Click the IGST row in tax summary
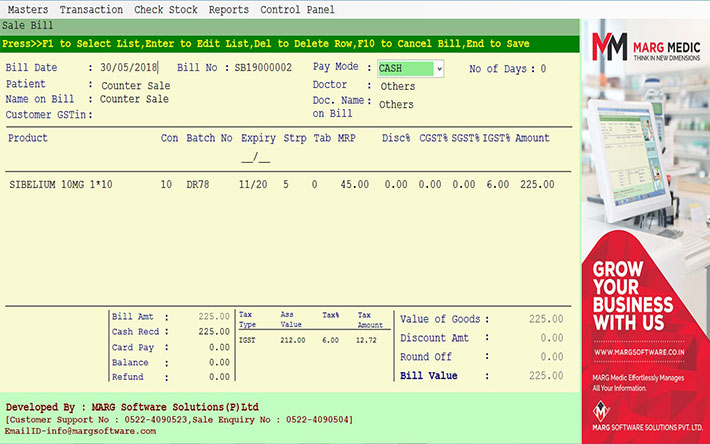Viewport: 710px width, 444px height. (x=310, y=340)
